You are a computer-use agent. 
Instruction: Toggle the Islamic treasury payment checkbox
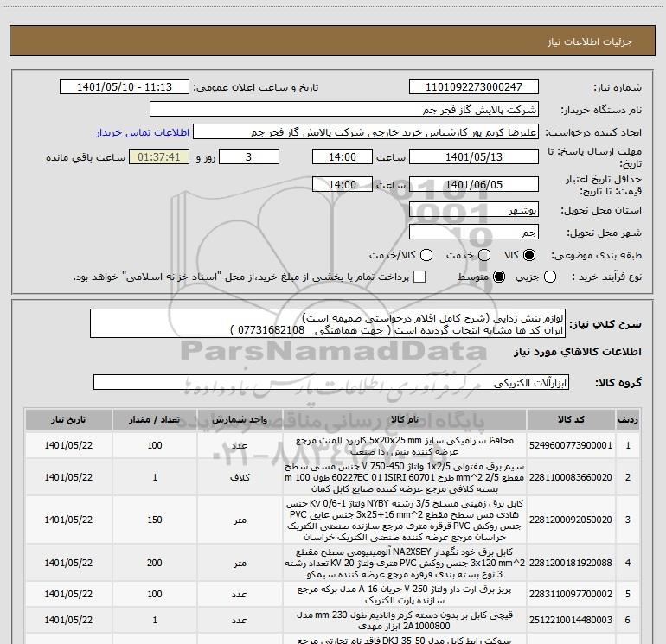point(419,277)
